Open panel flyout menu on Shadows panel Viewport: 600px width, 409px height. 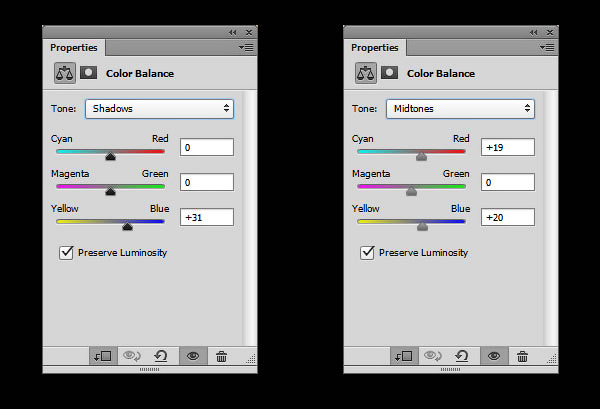pyautogui.click(x=246, y=47)
